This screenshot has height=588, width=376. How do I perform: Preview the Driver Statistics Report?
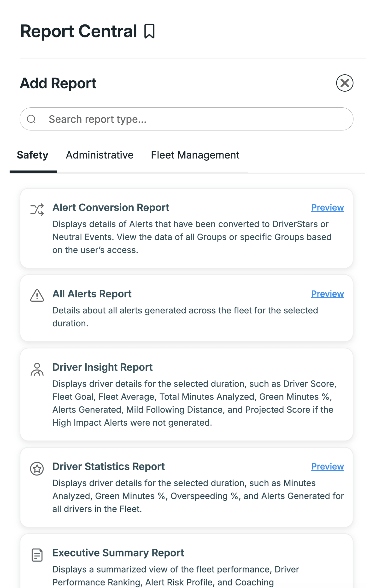click(327, 467)
